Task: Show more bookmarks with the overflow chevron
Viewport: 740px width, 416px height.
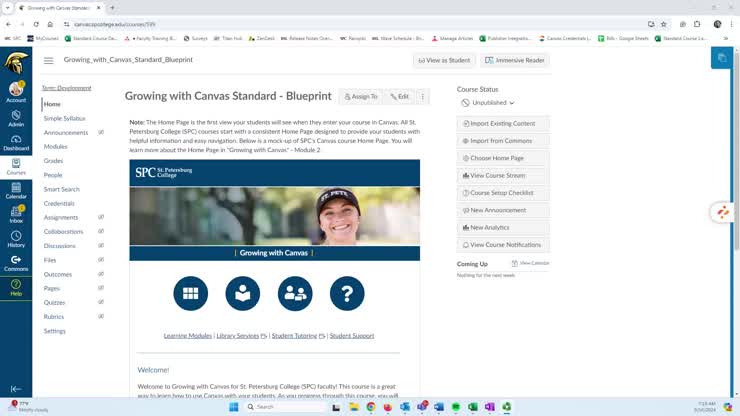Action: click(x=726, y=38)
